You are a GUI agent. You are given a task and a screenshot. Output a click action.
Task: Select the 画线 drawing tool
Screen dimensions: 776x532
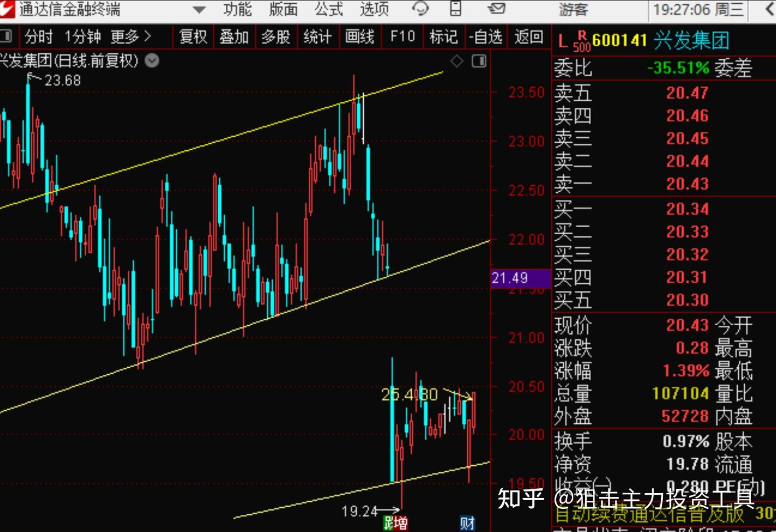pyautogui.click(x=359, y=37)
